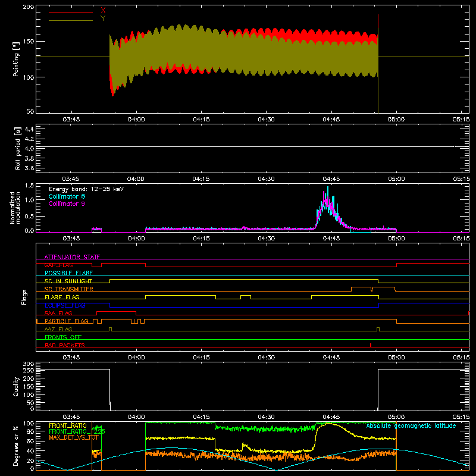Viewport: 476px width, 476px height.
Task: Click the SC_TRANSMITTER raised segment near 04:52
Action: [361, 287]
